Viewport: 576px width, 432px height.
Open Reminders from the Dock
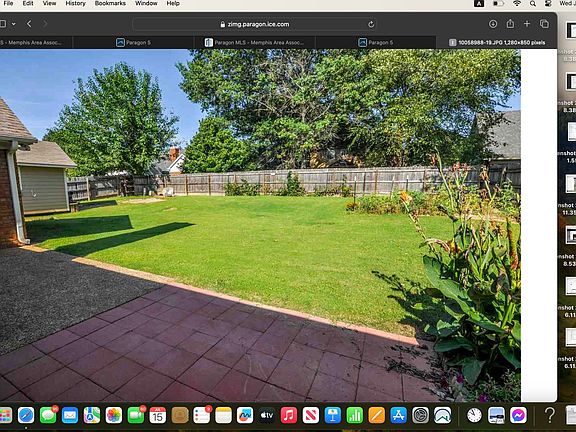pos(201,415)
